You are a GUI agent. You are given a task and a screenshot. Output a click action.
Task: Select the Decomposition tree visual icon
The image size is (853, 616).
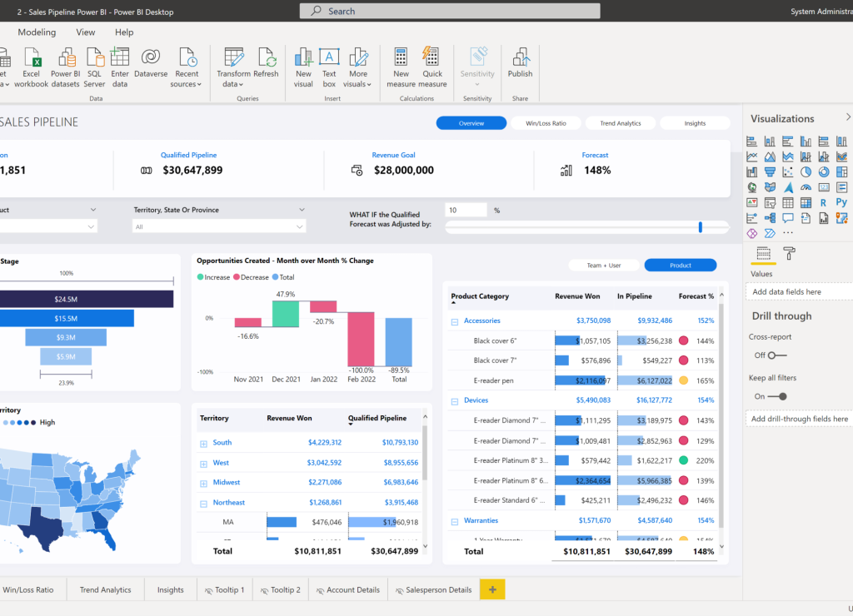tap(770, 218)
